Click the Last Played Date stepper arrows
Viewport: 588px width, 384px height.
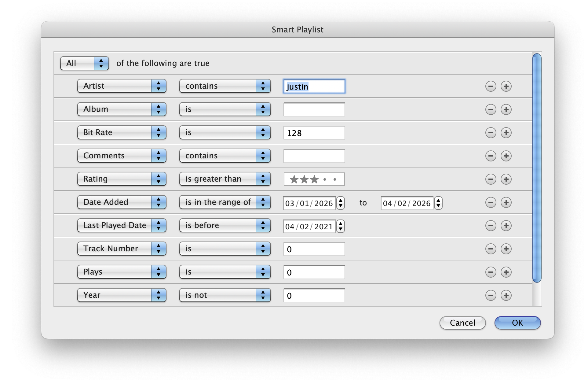[340, 226]
